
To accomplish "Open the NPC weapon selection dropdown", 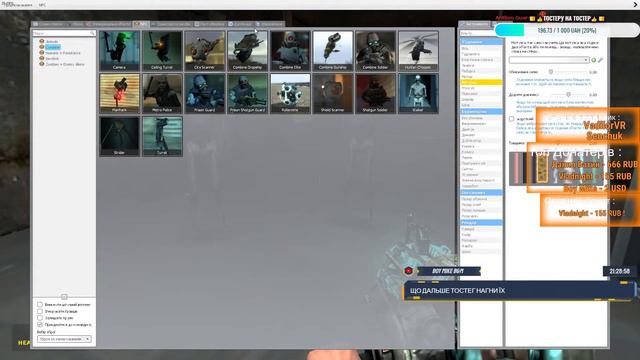I will point(64,339).
